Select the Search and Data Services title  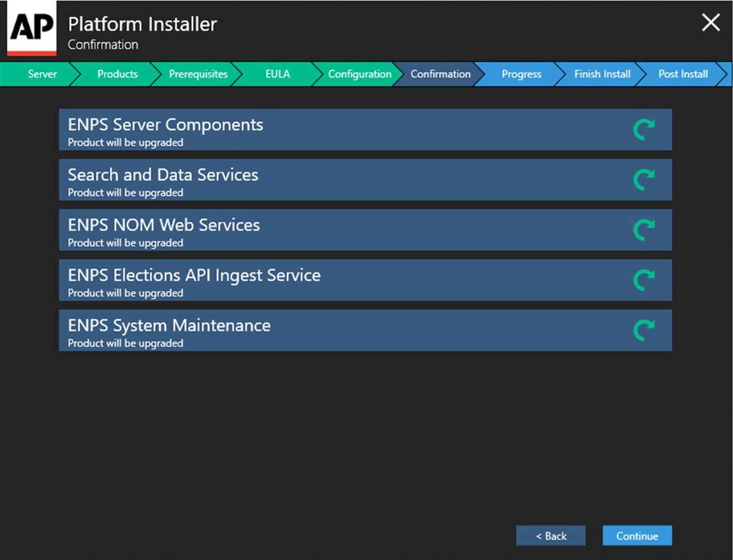click(163, 175)
